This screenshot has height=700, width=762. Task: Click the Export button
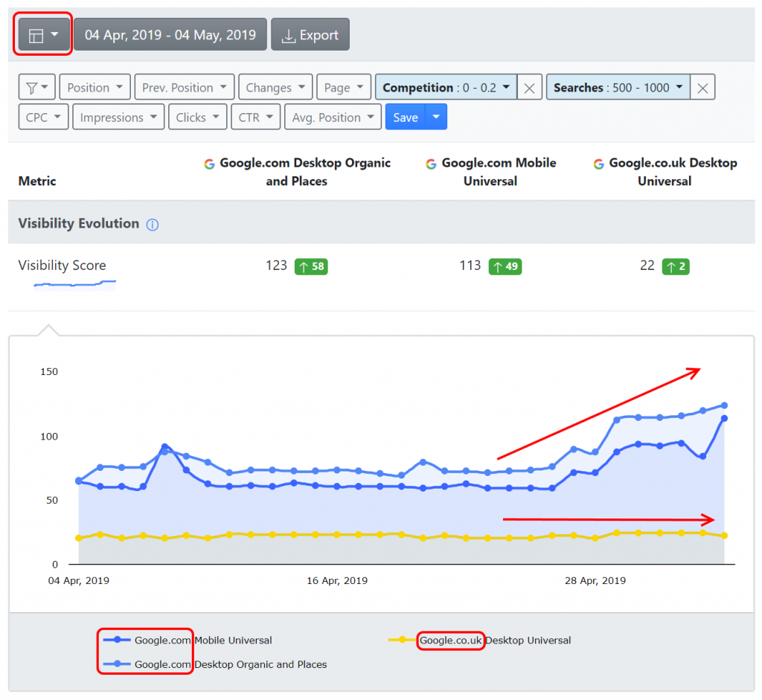pyautogui.click(x=310, y=34)
